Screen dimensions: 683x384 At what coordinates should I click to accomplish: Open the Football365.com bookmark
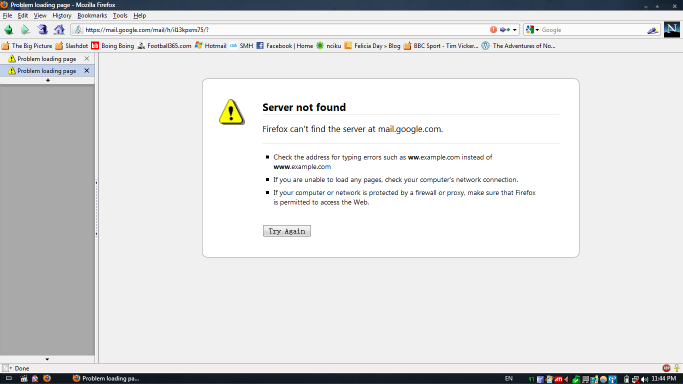(x=164, y=46)
